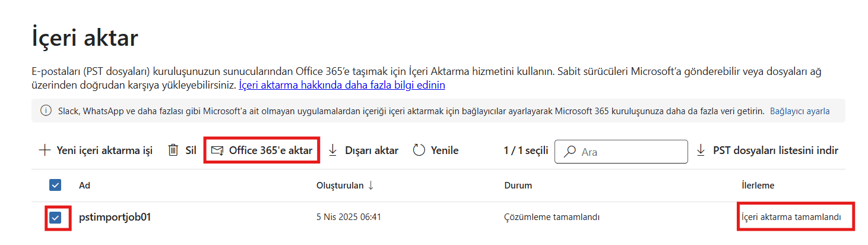Click the plus icon for new import job
Image resolution: width=868 pixels, height=245 pixels.
point(45,150)
